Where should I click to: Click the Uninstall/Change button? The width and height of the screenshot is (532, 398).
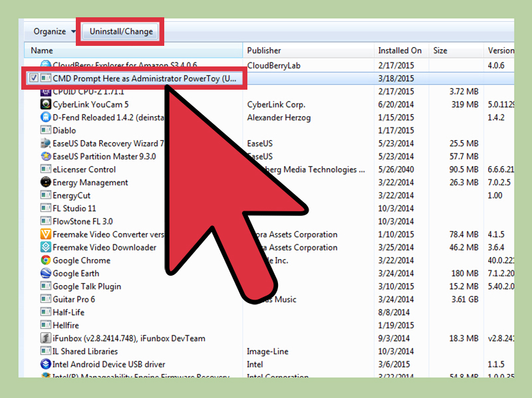[121, 31]
